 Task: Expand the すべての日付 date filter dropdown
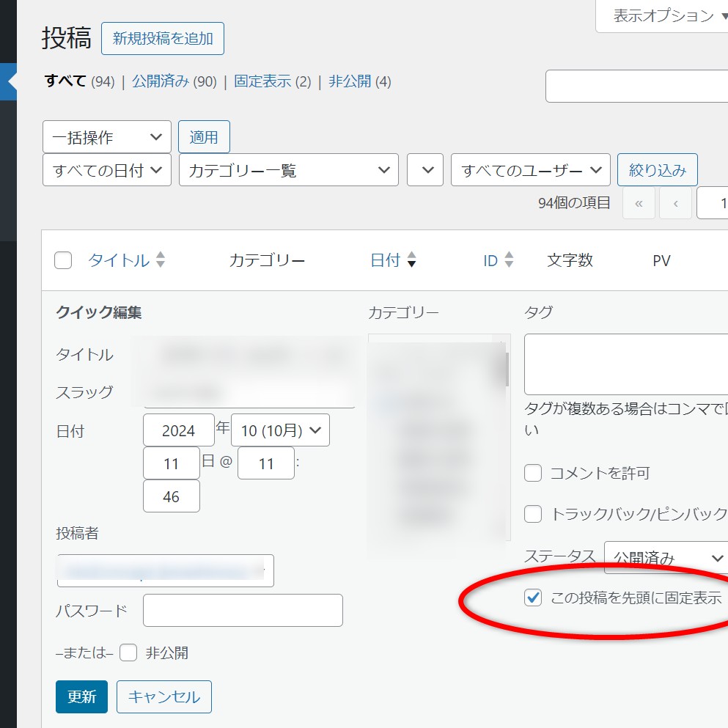tap(107, 170)
